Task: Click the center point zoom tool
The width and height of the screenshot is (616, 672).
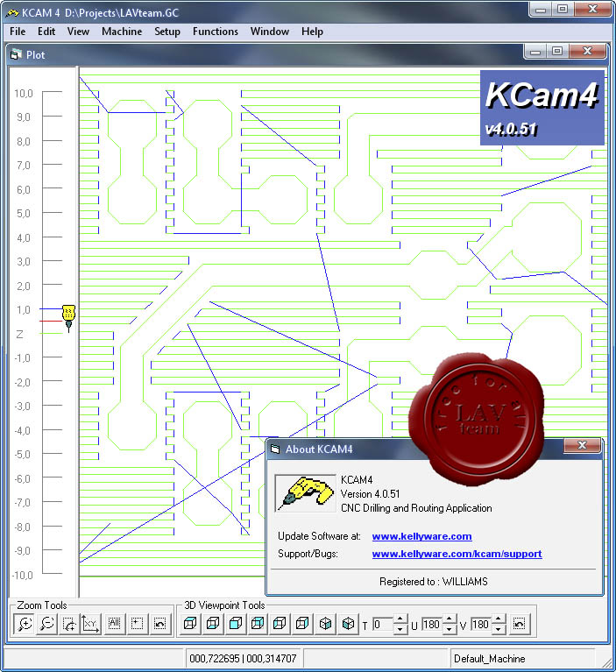Action: click(138, 624)
